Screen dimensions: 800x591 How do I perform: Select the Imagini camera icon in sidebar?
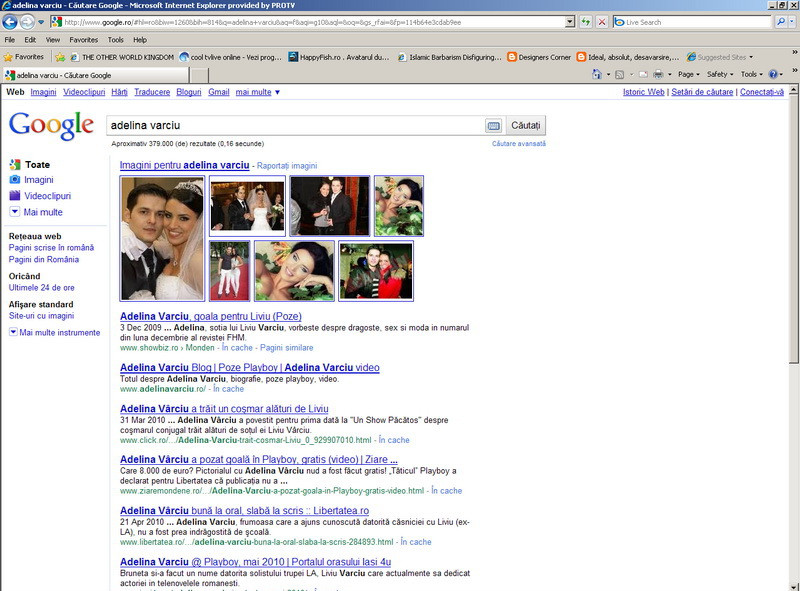[15, 180]
